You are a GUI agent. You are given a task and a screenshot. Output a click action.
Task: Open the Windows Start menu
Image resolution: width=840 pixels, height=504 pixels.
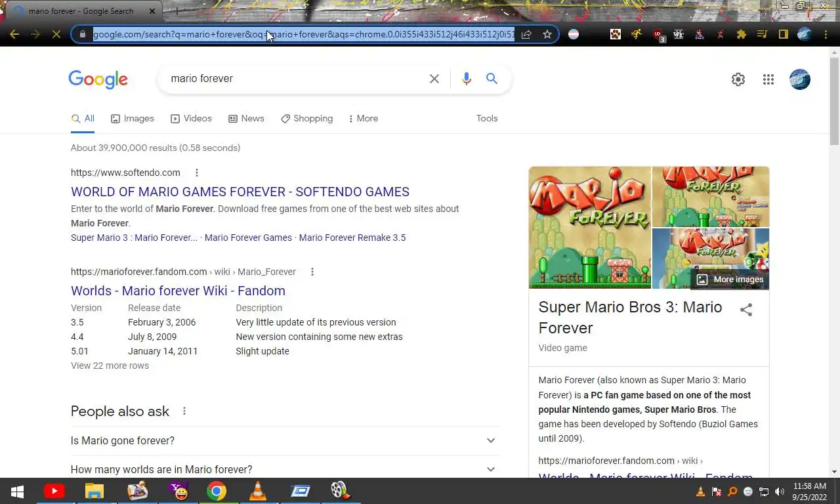pyautogui.click(x=17, y=491)
